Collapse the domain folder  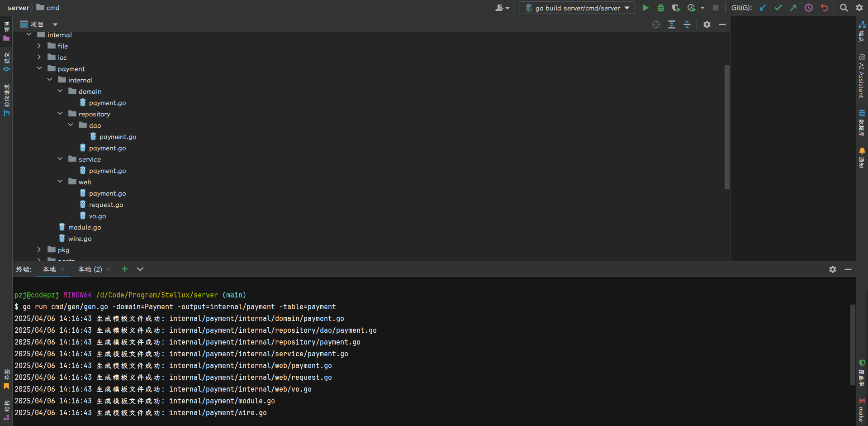click(x=60, y=91)
